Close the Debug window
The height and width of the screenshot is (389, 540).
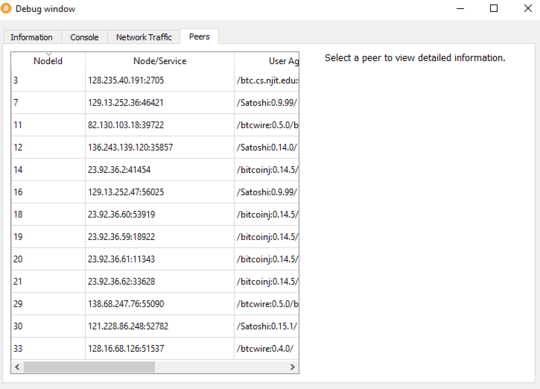[528, 9]
